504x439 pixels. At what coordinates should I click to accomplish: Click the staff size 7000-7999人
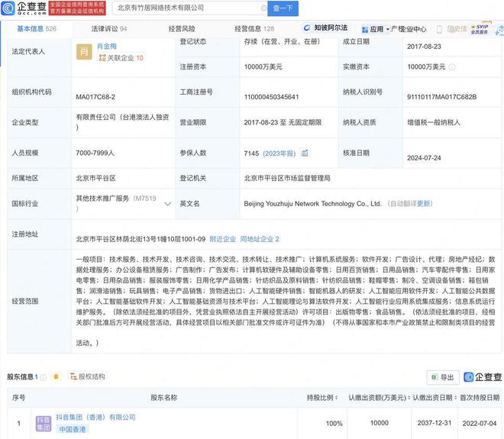tap(95, 153)
